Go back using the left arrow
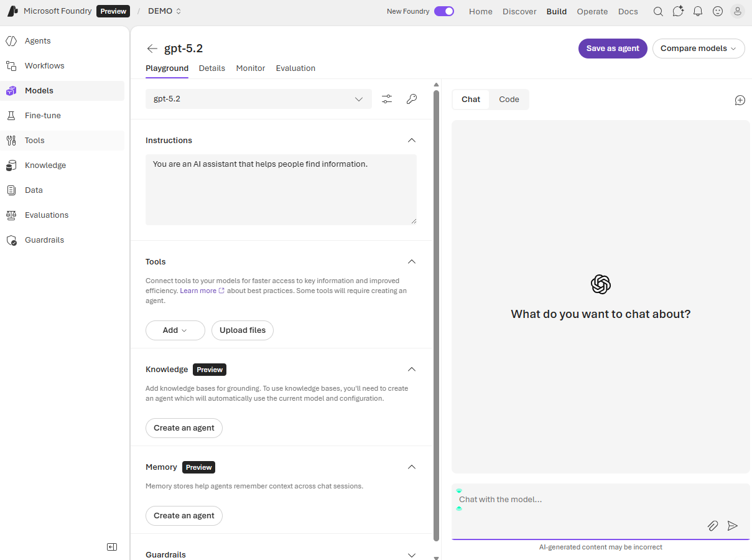The height and width of the screenshot is (560, 752). click(x=152, y=49)
